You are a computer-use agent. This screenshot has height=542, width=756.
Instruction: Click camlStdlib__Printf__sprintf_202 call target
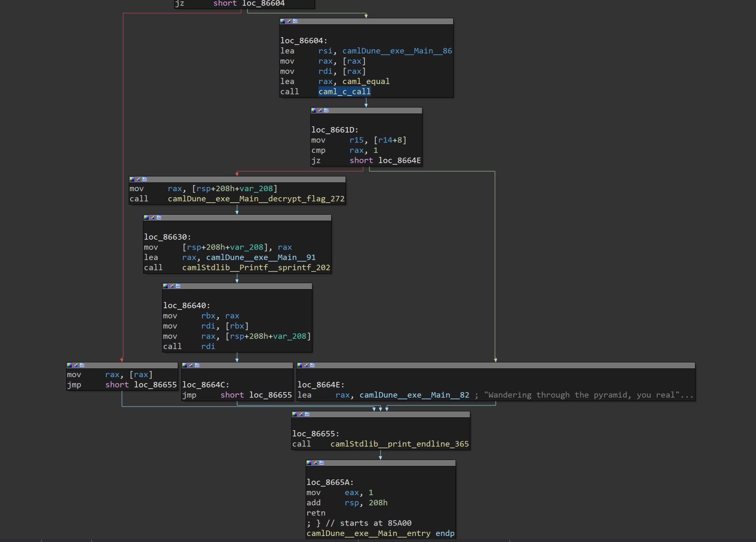pos(256,268)
